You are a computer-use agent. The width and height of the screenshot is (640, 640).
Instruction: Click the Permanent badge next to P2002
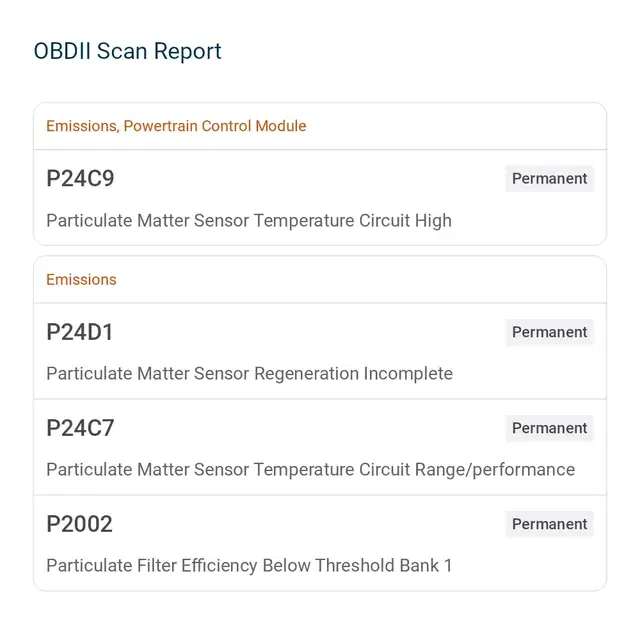[549, 524]
